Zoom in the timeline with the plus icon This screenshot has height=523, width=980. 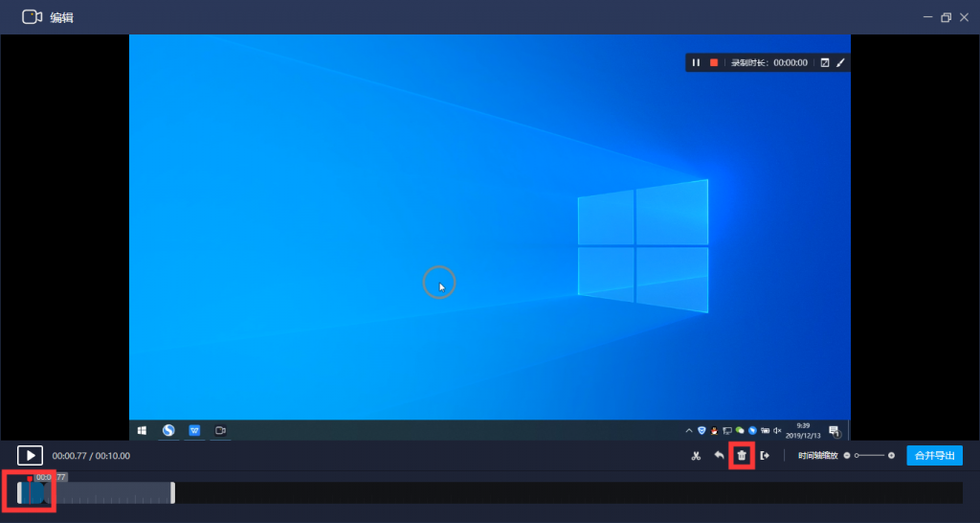click(891, 455)
